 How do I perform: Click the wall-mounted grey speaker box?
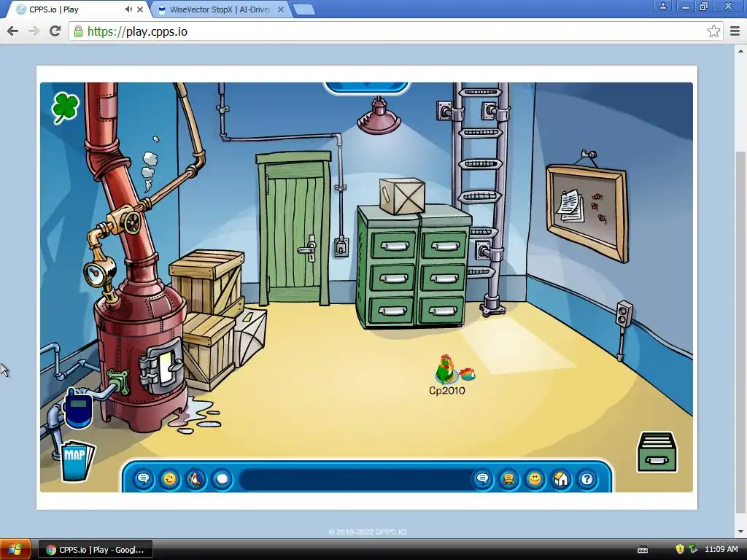tap(624, 314)
